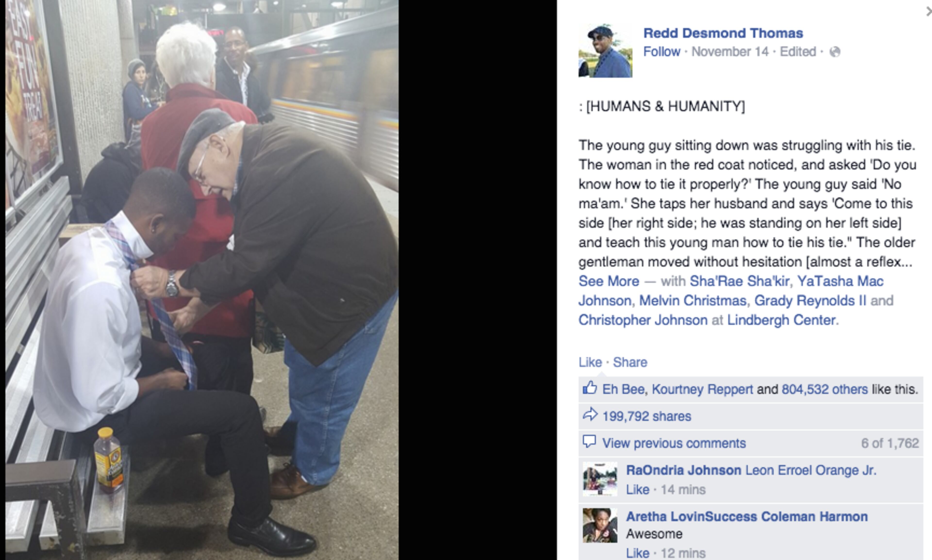This screenshot has width=932, height=560.
Task: Open tagged friend Sha'Rae Sha'kir's profile
Action: 740,281
